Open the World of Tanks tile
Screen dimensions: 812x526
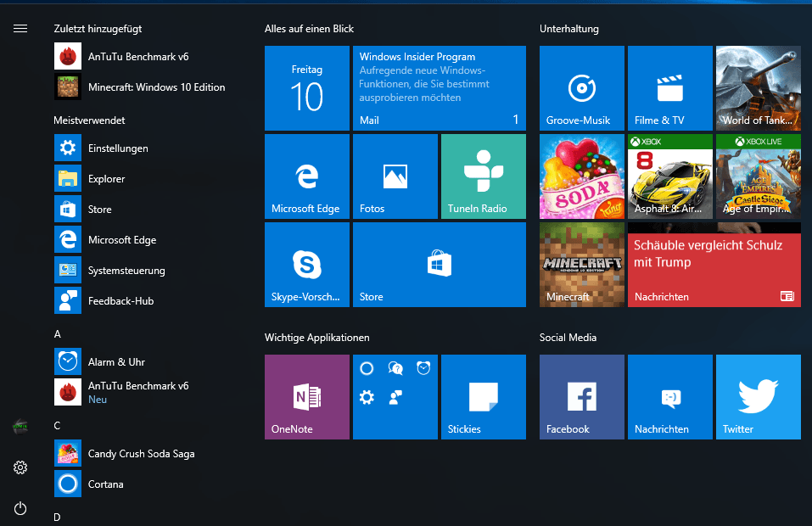click(759, 88)
